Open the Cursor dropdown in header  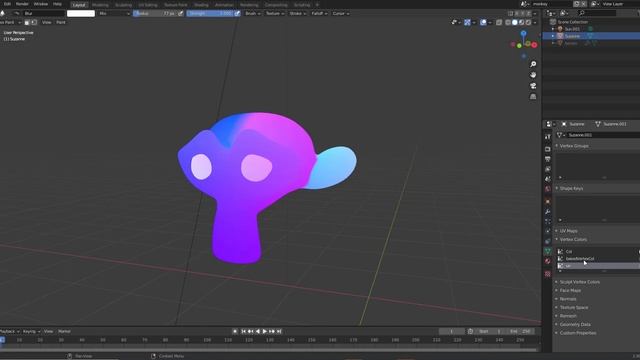[x=340, y=13]
